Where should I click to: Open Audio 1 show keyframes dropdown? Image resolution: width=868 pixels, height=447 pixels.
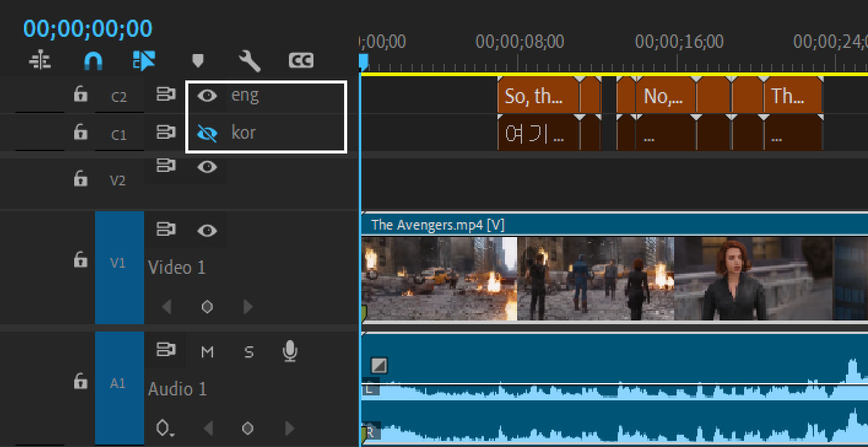coord(165,428)
